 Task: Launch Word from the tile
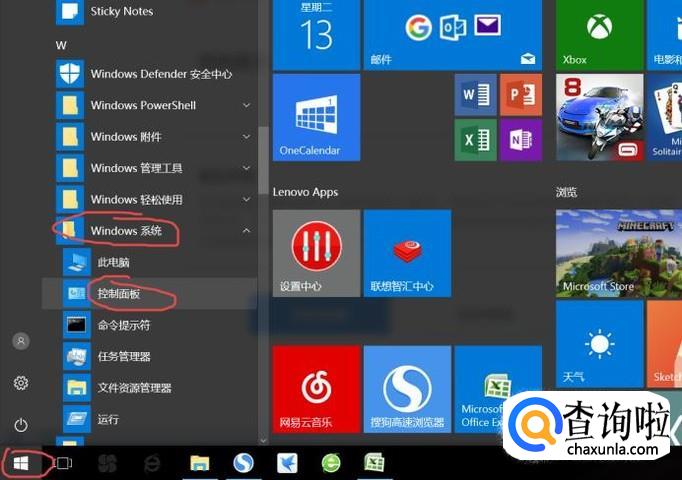475,94
